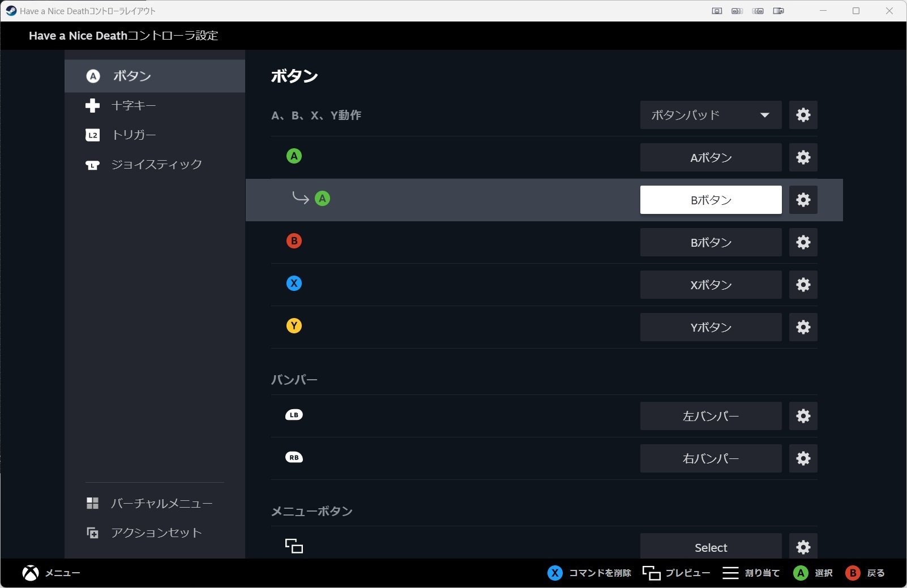Click 割り当て in bottom bar
Viewport: 907px width, 588px height.
[x=762, y=573]
